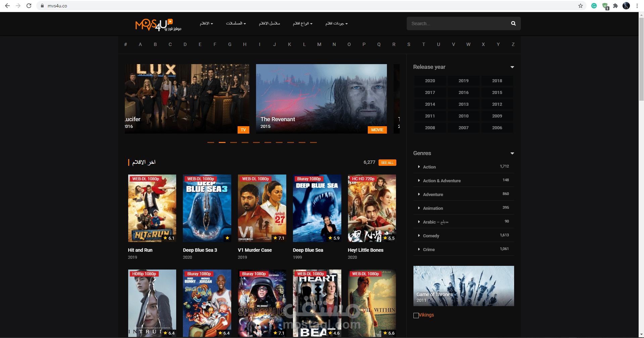The width and height of the screenshot is (644, 338).
Task: Open the Chrome profile avatar
Action: [626, 6]
